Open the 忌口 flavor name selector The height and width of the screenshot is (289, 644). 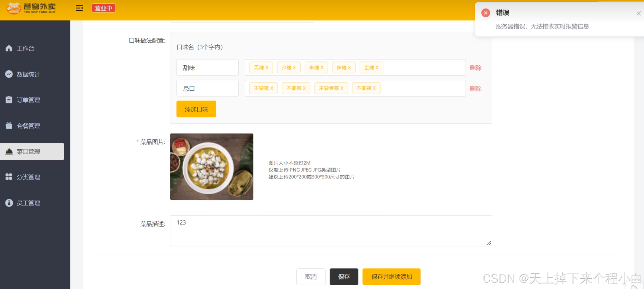(x=207, y=88)
